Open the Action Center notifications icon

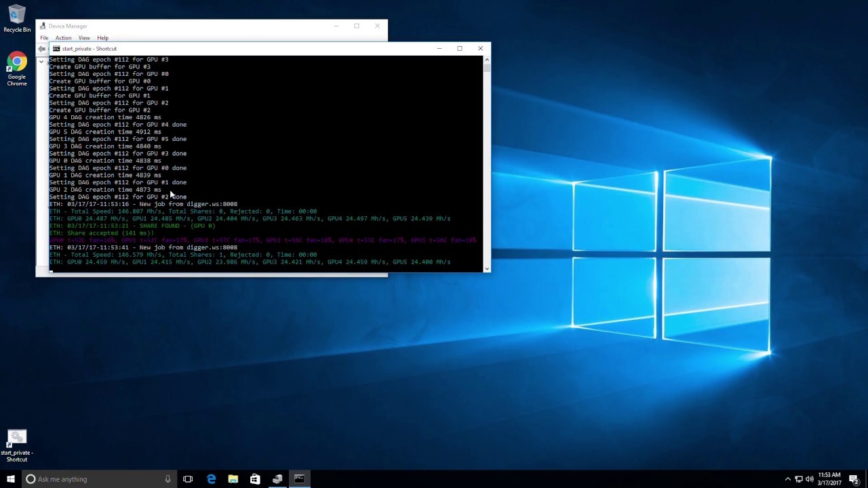854,479
